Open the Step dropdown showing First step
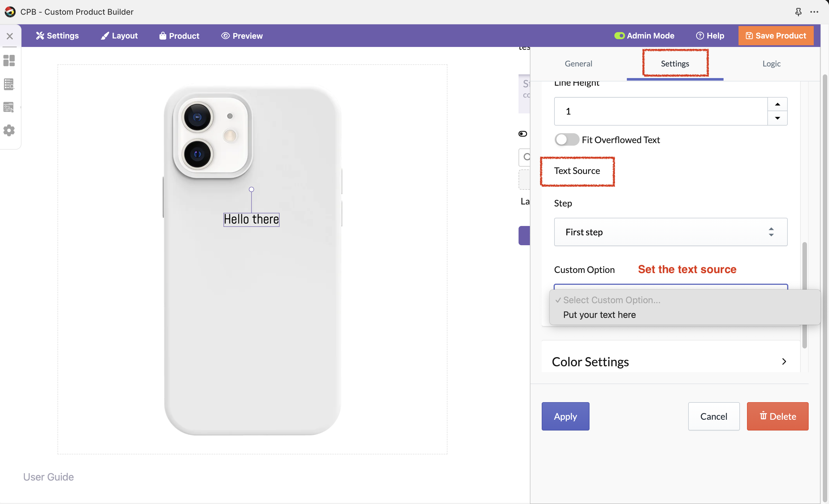The width and height of the screenshot is (829, 504). [670, 232]
